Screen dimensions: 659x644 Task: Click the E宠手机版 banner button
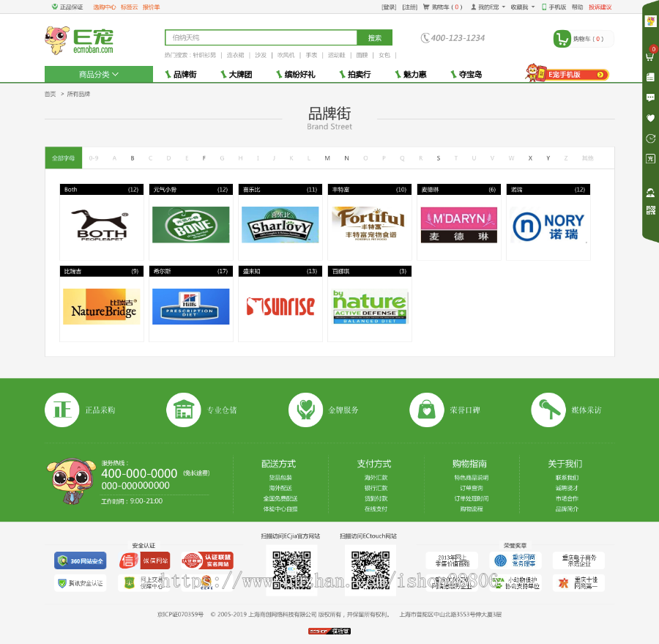pos(567,73)
